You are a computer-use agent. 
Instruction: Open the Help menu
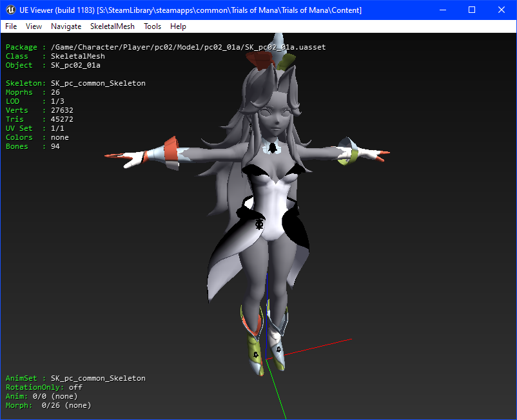(178, 26)
